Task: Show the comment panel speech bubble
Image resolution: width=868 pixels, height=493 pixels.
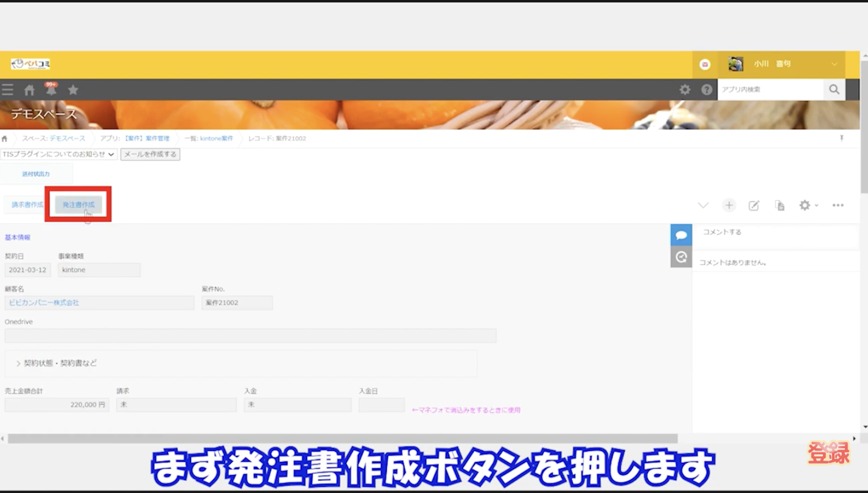Action: [681, 234]
